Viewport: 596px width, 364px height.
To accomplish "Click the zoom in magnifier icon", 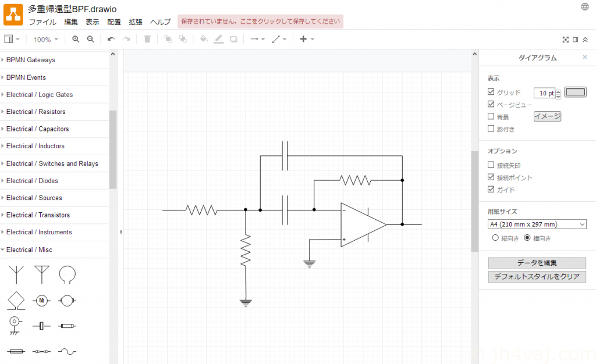I will tap(76, 39).
